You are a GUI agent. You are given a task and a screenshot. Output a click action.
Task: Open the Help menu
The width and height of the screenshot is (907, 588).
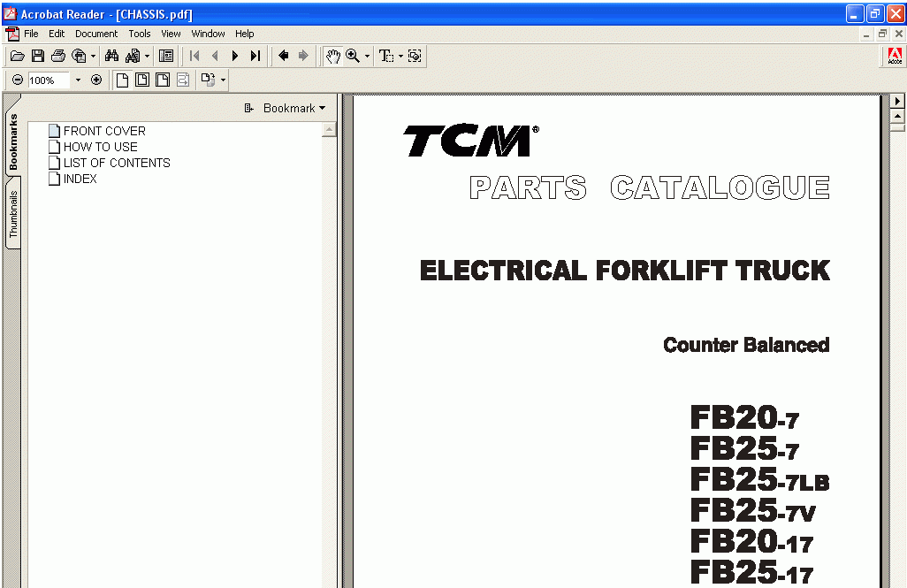pyautogui.click(x=245, y=34)
